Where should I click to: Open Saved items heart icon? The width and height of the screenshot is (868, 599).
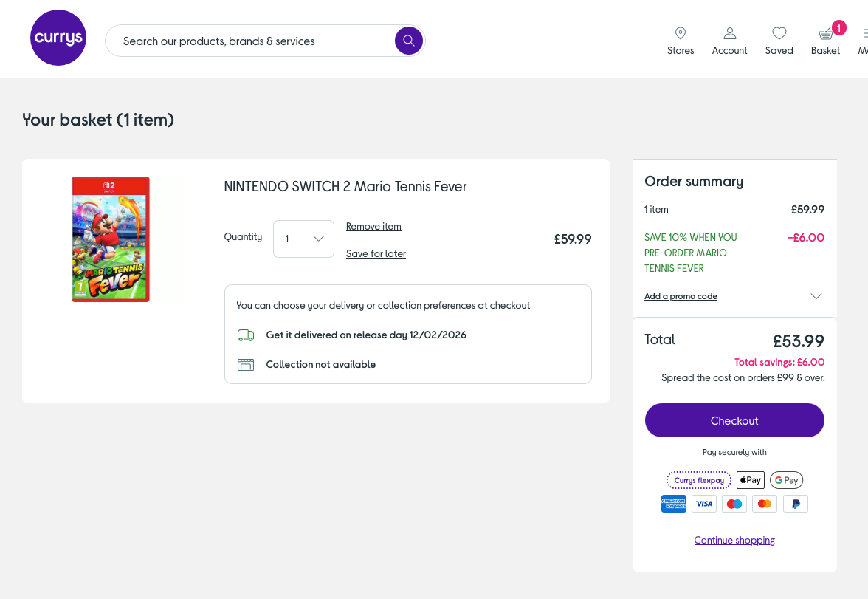(779, 34)
